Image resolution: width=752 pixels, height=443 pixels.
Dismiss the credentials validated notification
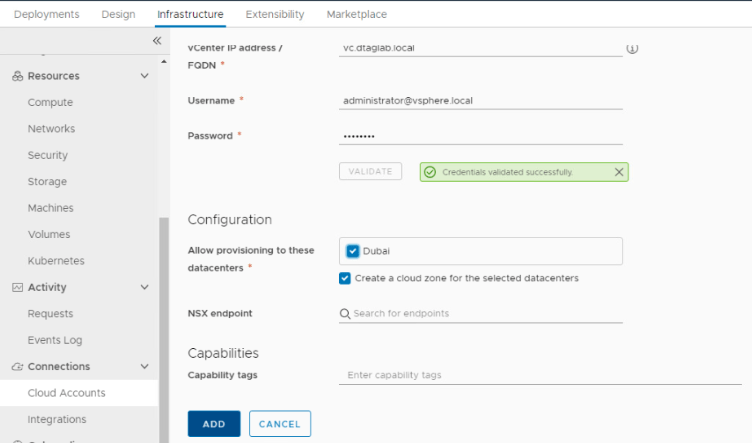click(x=618, y=172)
